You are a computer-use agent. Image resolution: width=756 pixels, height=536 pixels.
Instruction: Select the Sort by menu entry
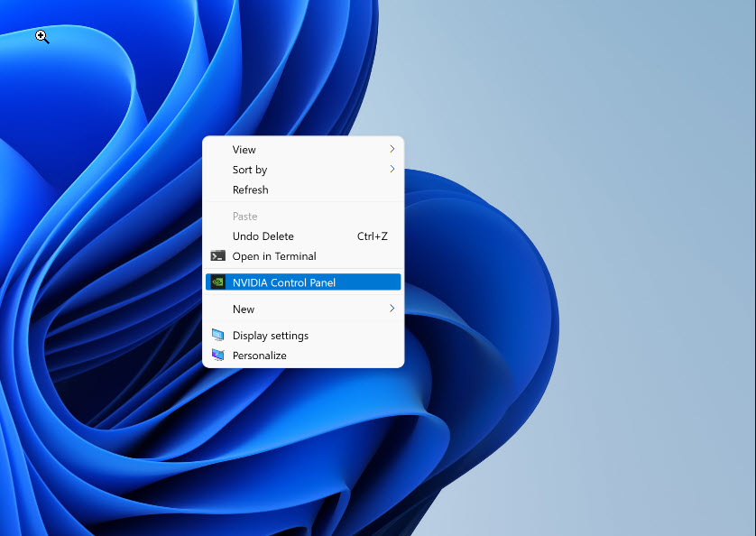[x=250, y=170]
